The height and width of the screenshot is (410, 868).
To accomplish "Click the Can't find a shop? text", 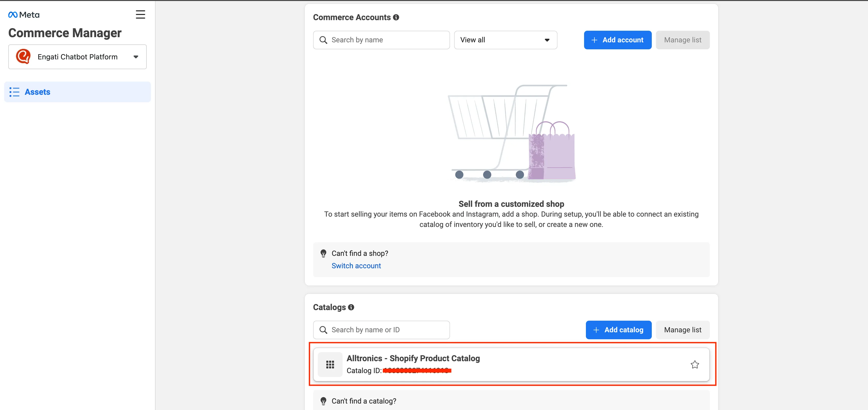I will (360, 253).
